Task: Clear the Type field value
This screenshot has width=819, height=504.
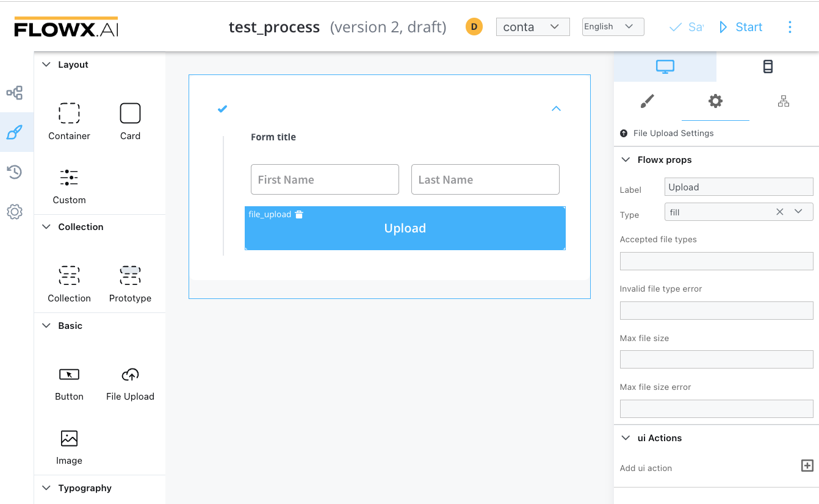Action: click(779, 212)
